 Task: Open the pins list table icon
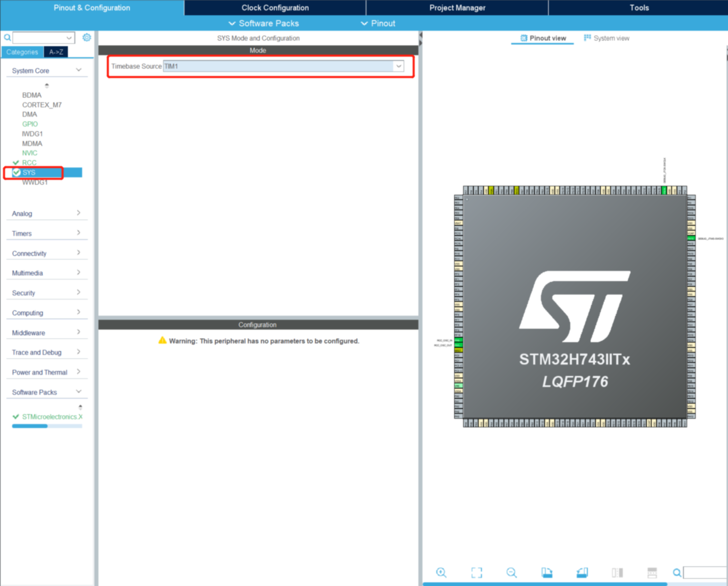point(652,572)
